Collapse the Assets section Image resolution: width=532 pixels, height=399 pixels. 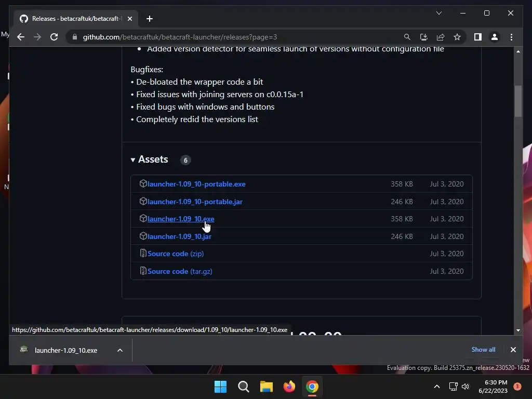click(149, 159)
